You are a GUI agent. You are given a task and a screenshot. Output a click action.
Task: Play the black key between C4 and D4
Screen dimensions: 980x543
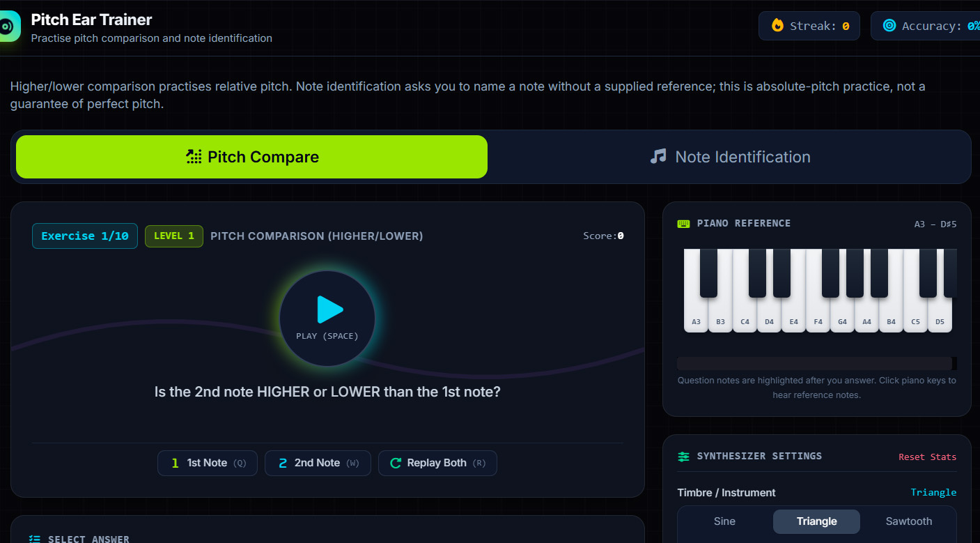click(x=757, y=273)
